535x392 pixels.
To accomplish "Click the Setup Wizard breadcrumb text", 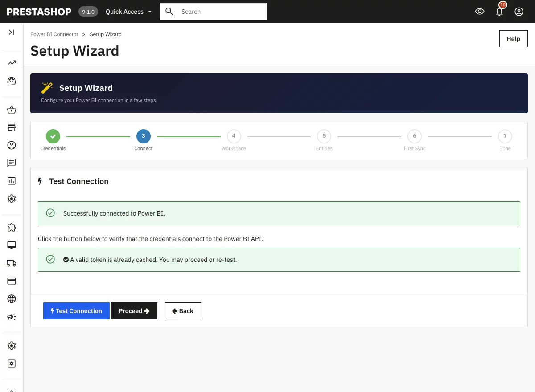I will [106, 34].
